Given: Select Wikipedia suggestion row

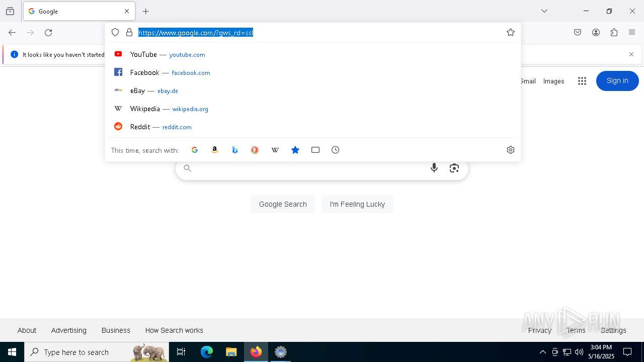Looking at the screenshot, I should tap(313, 109).
